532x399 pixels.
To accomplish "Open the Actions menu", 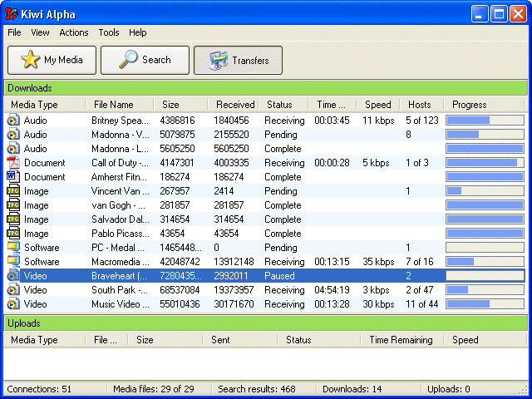I will tap(74, 32).
